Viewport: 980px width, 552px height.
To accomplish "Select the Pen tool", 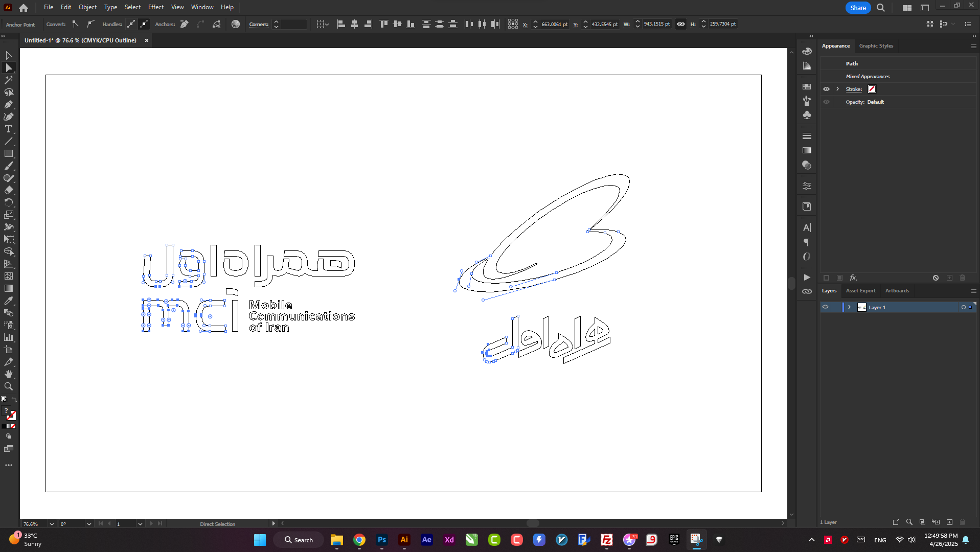I will tap(9, 105).
